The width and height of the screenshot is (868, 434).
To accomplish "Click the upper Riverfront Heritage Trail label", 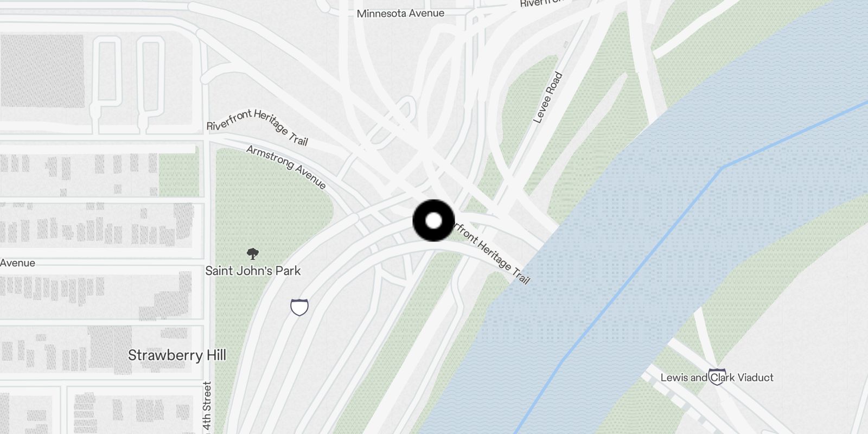I will pos(257,127).
